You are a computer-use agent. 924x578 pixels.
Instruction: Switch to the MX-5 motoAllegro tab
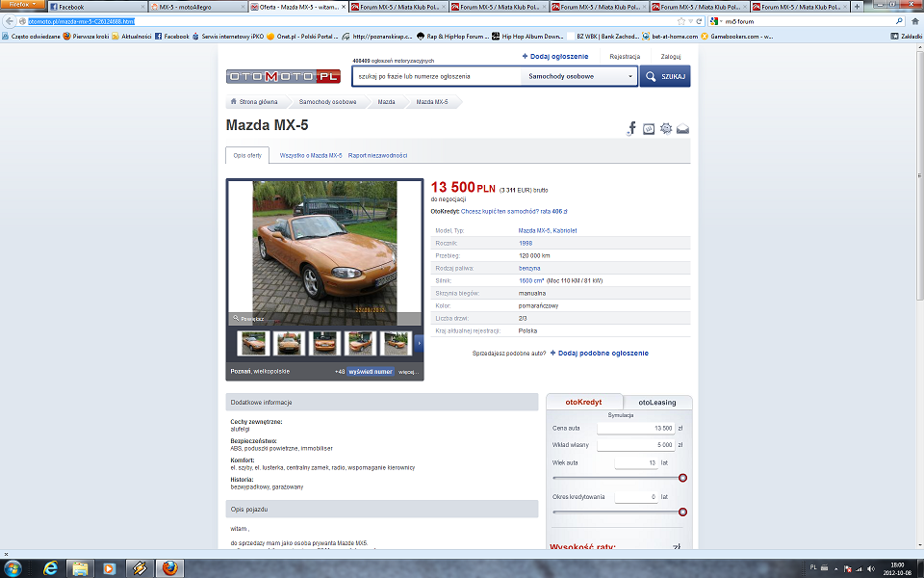click(x=196, y=7)
